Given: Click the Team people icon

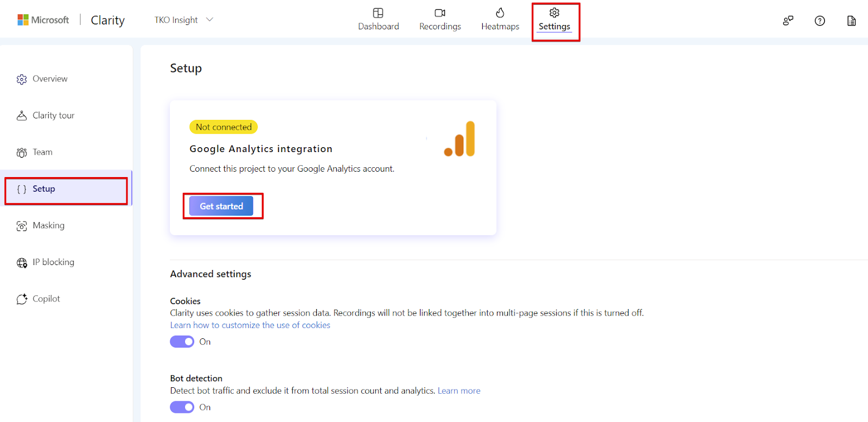Looking at the screenshot, I should click(22, 153).
